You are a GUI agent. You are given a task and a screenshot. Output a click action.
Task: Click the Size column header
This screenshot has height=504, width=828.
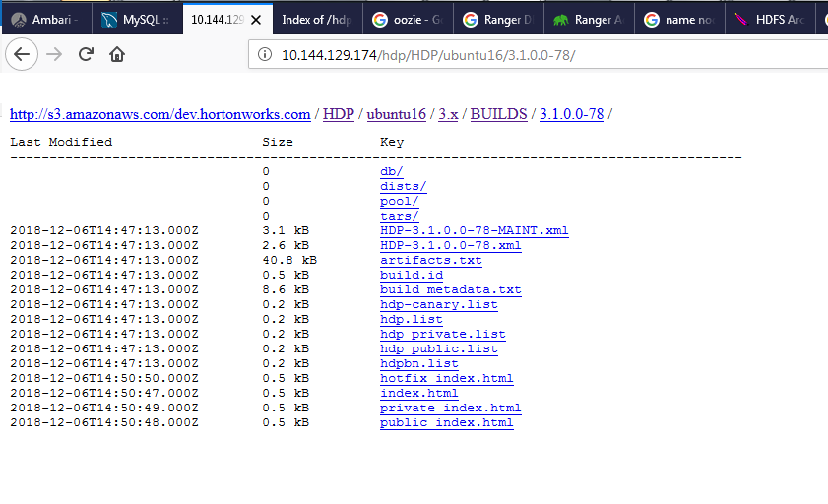(x=278, y=142)
